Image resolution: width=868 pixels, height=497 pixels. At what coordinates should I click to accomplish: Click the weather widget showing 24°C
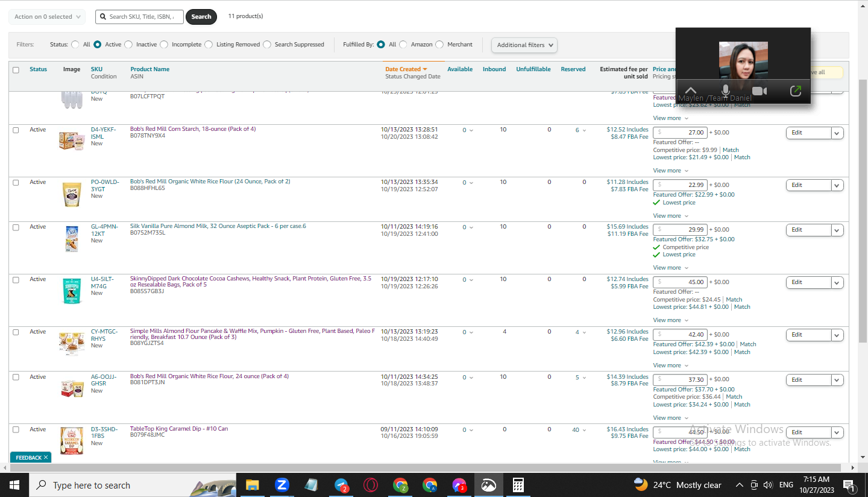pyautogui.click(x=678, y=485)
